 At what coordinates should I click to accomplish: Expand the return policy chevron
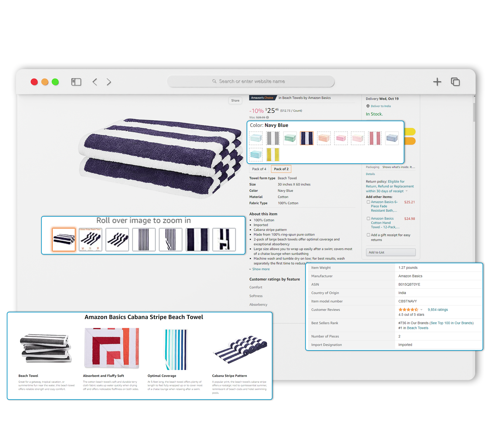point(407,191)
